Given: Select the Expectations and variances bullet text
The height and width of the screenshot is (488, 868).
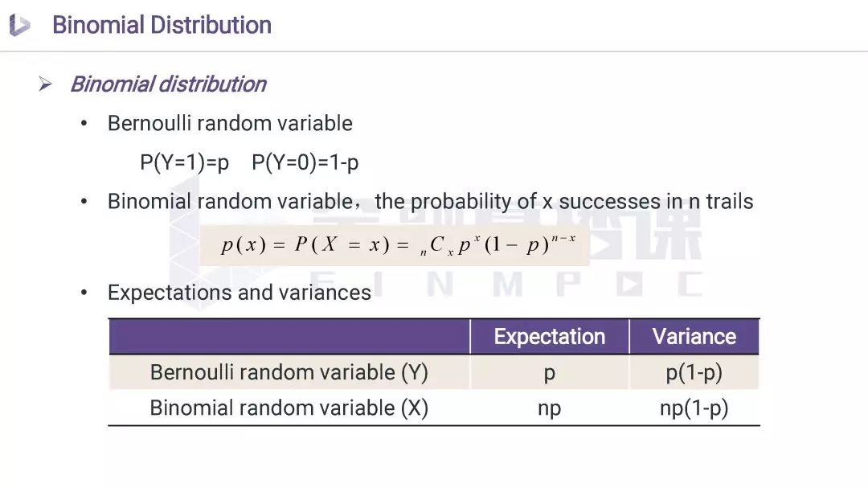Looking at the screenshot, I should (x=239, y=293).
